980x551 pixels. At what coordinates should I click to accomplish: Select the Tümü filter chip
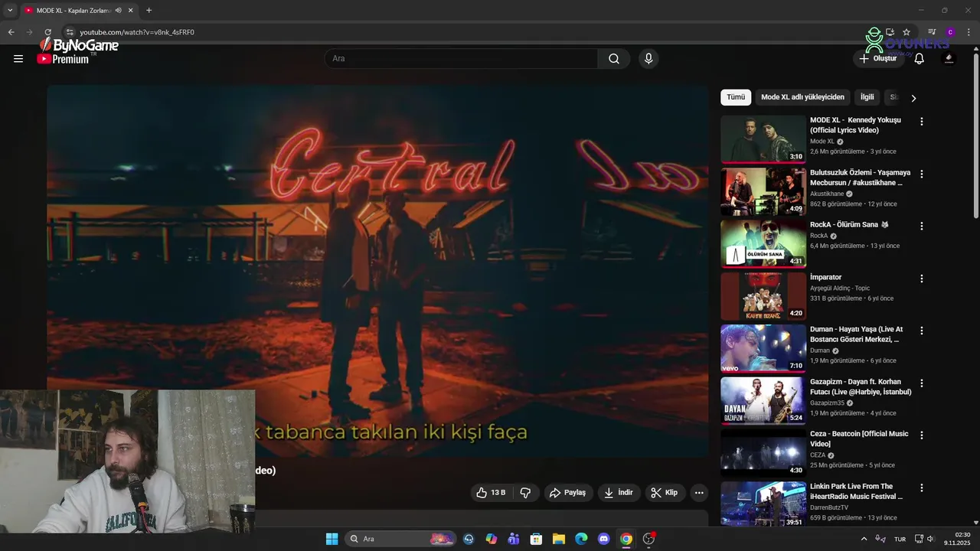(736, 97)
